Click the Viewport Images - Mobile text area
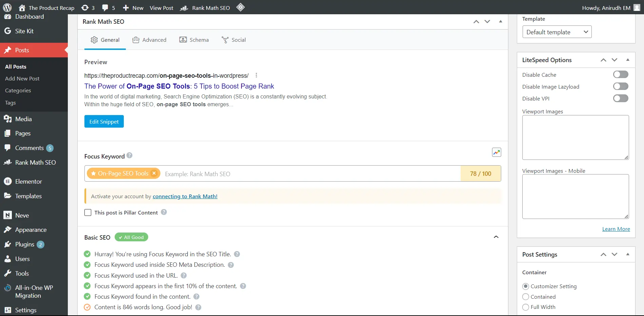644x316 pixels. click(575, 197)
